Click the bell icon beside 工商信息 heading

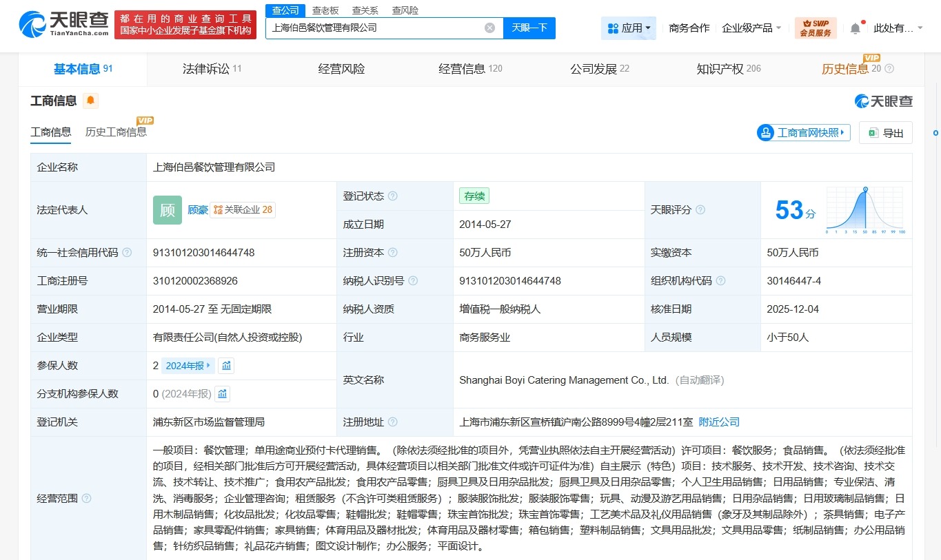[89, 101]
